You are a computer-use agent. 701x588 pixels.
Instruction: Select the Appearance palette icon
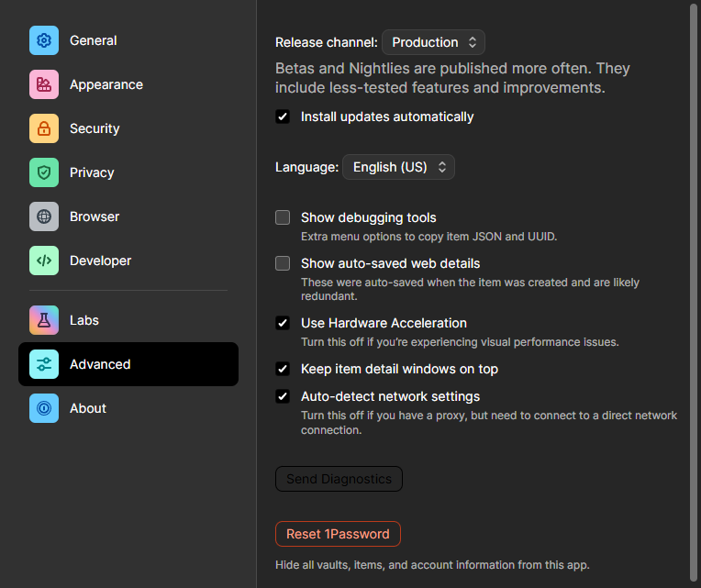(44, 84)
